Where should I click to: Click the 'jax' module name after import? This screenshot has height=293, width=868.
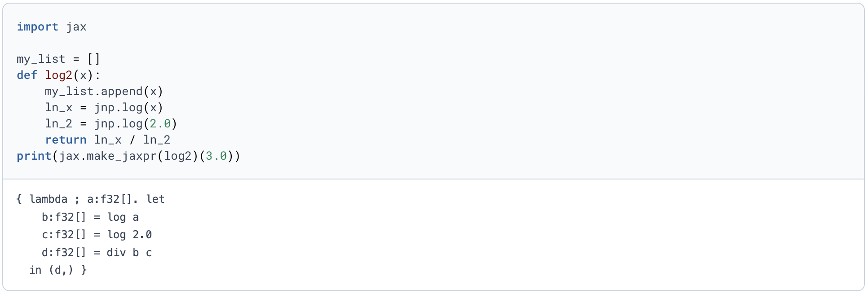[x=76, y=27]
